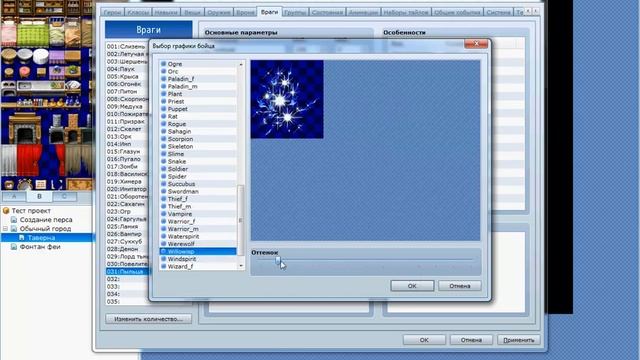Switch to tileset palette tab C
Viewport: 640px width, 360px height.
pyautogui.click(x=64, y=197)
